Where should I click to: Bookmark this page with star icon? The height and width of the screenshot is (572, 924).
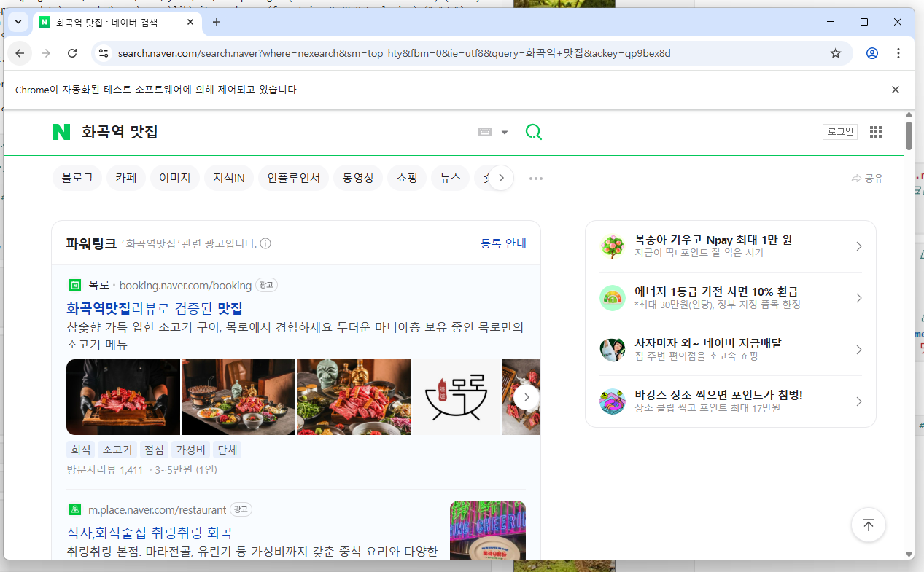coord(836,53)
